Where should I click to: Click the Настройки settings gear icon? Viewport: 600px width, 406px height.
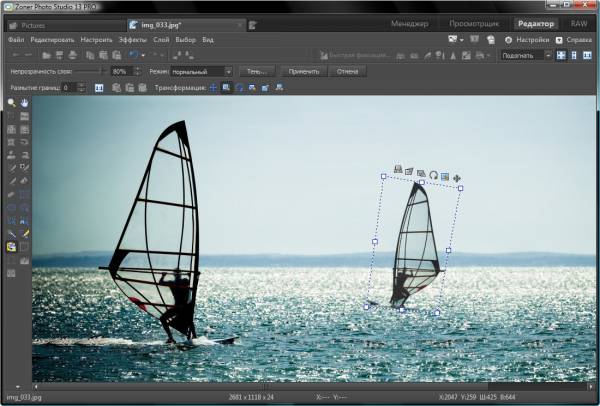507,40
